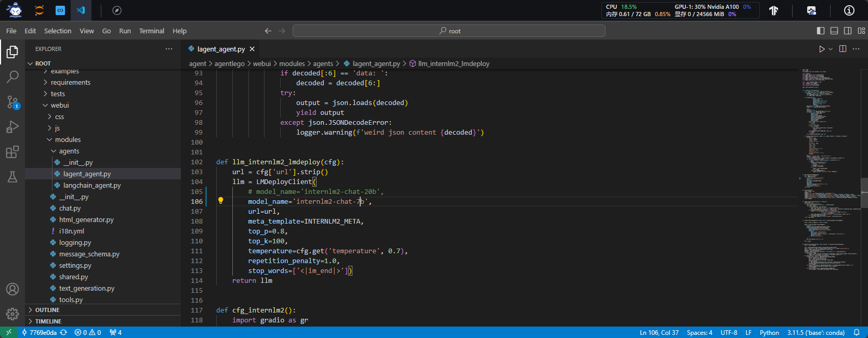Expand the tests folder
The image size is (868, 338).
[x=103, y=94]
